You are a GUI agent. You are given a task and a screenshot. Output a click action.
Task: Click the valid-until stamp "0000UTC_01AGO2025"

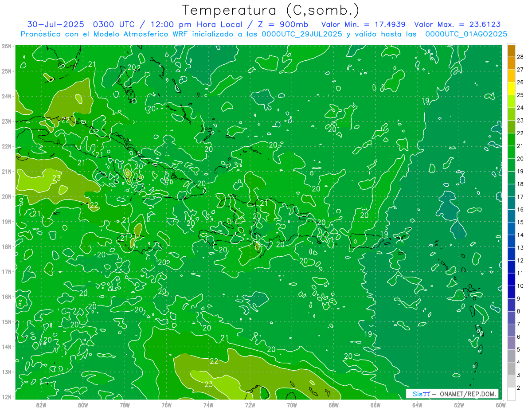pyautogui.click(x=466, y=34)
